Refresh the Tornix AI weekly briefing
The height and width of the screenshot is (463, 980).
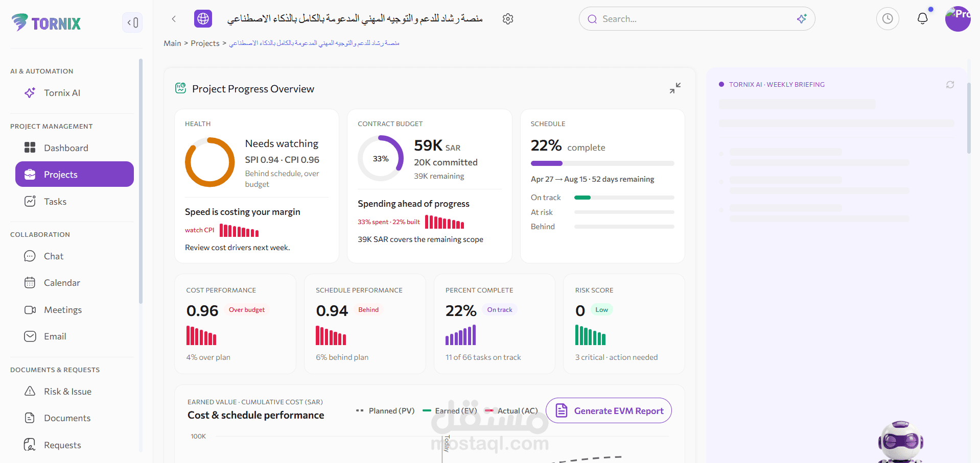coord(950,85)
